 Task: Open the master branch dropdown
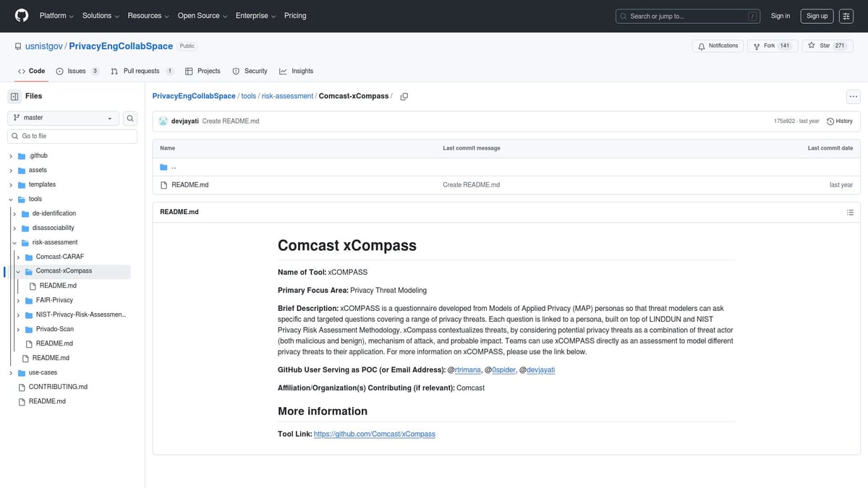pos(63,117)
